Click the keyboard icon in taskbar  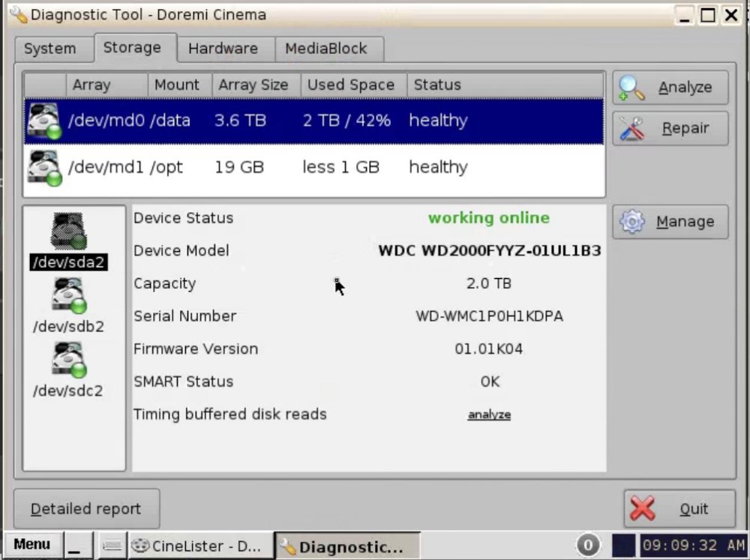pos(112,546)
